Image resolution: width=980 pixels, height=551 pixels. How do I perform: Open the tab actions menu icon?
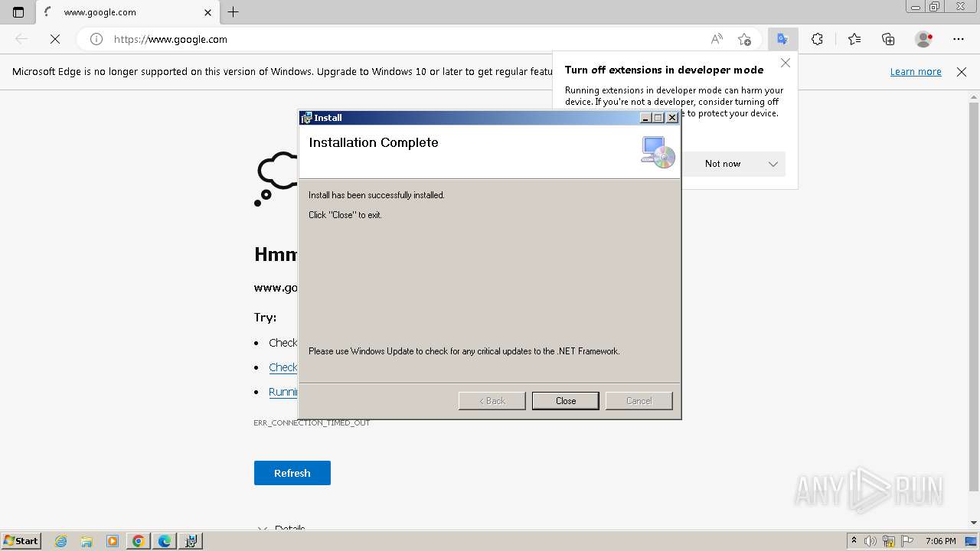[18, 12]
